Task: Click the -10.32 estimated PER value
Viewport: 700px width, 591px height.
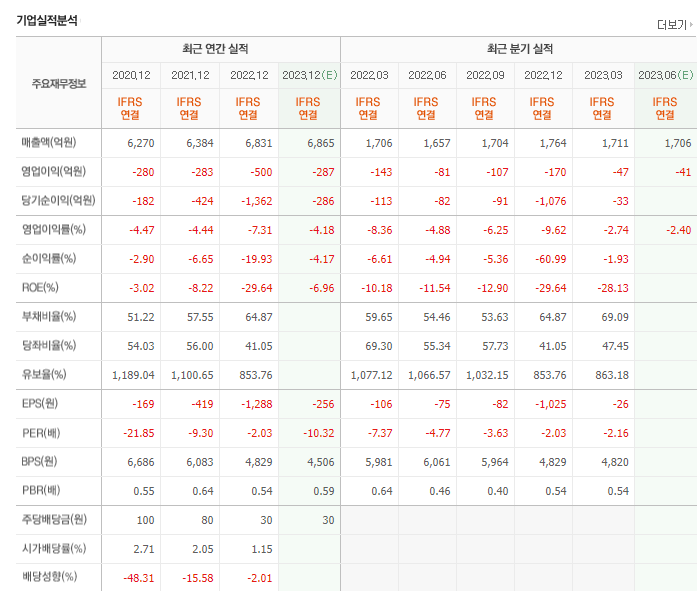Action: coord(319,433)
